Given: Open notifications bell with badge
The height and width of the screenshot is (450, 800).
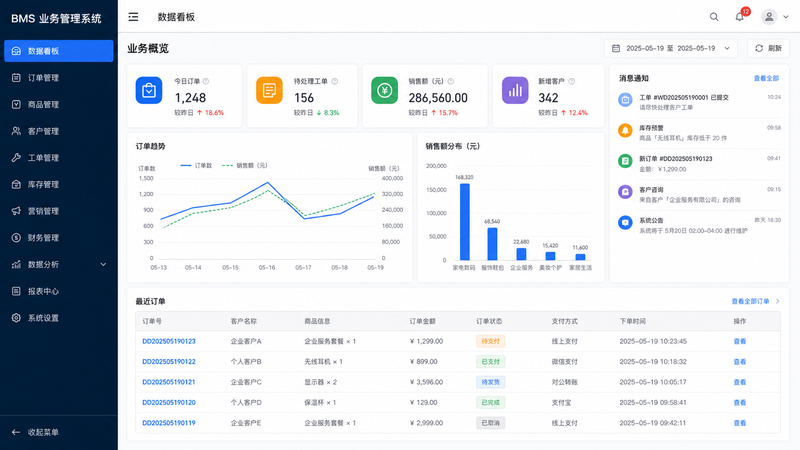Looking at the screenshot, I should coord(740,16).
